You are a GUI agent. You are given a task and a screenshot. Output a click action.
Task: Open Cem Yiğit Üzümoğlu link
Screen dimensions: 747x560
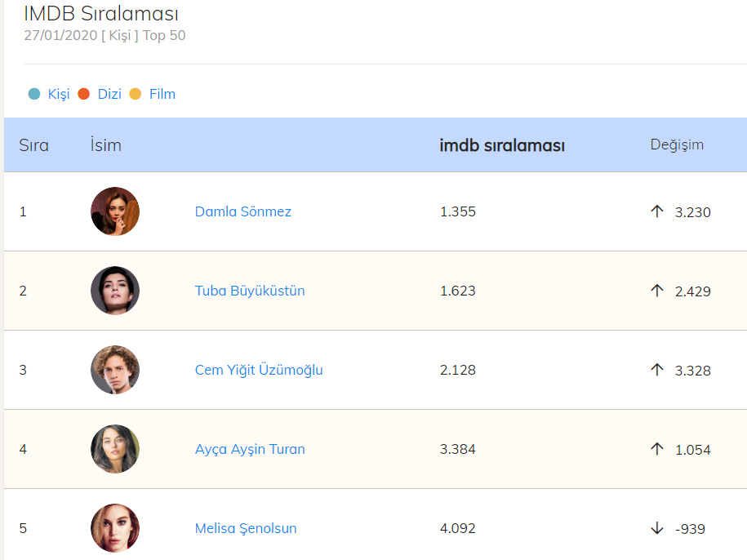pos(259,370)
